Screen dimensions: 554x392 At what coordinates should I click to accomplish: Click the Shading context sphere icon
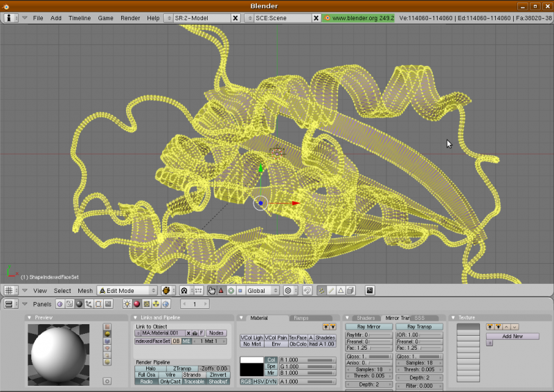(x=79, y=304)
